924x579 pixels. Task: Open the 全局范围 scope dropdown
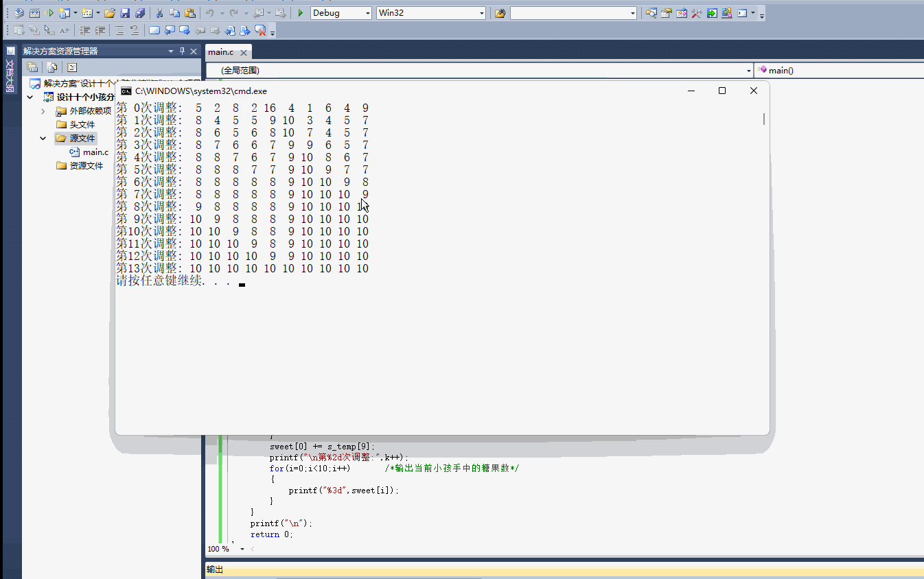pyautogui.click(x=748, y=71)
